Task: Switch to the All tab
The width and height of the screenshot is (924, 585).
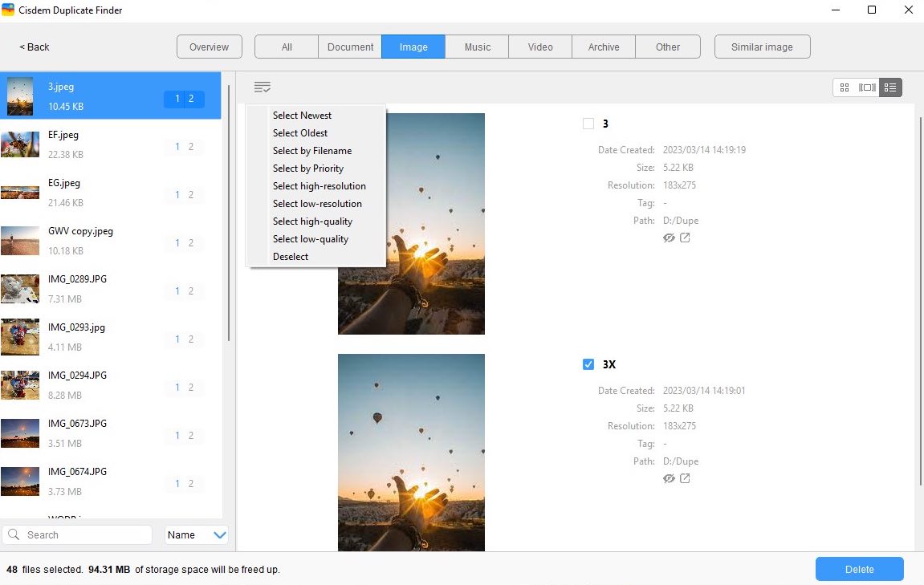Action: (x=287, y=47)
